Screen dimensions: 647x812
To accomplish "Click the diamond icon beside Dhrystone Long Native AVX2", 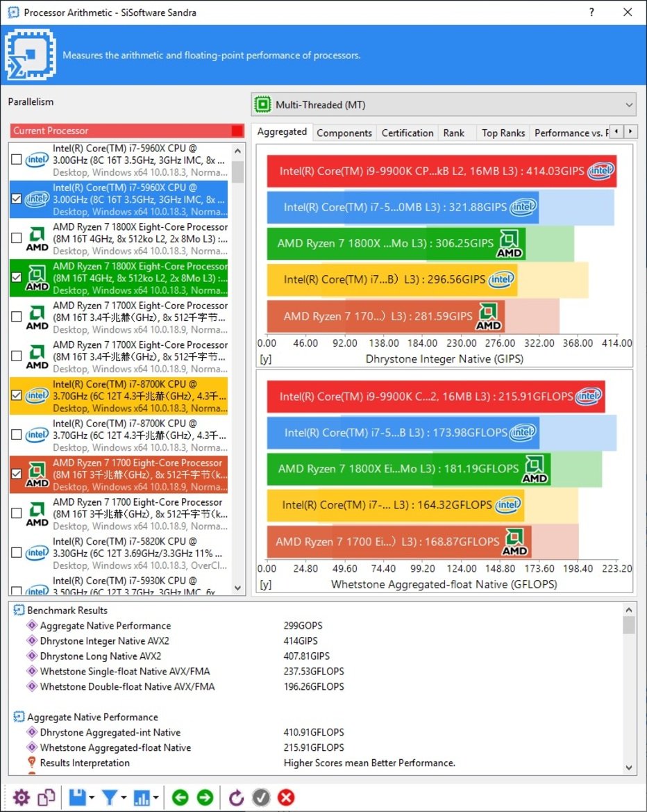I will [x=32, y=656].
